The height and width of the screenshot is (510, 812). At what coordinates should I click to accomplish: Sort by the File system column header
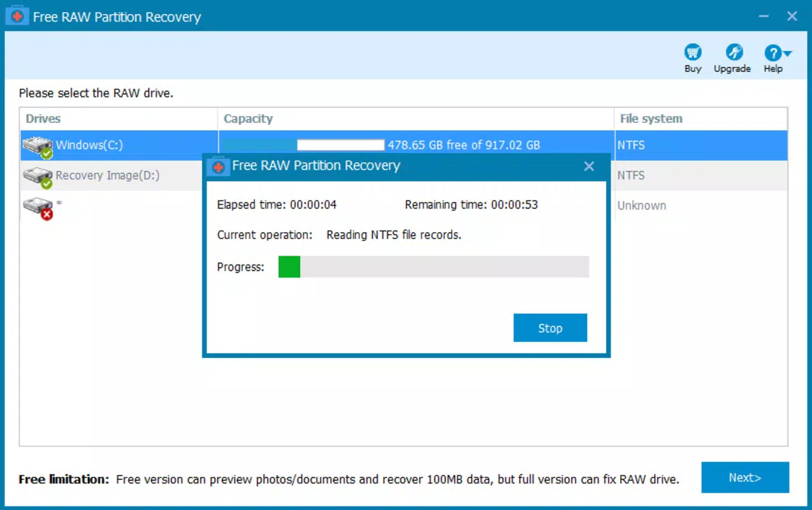[701, 119]
